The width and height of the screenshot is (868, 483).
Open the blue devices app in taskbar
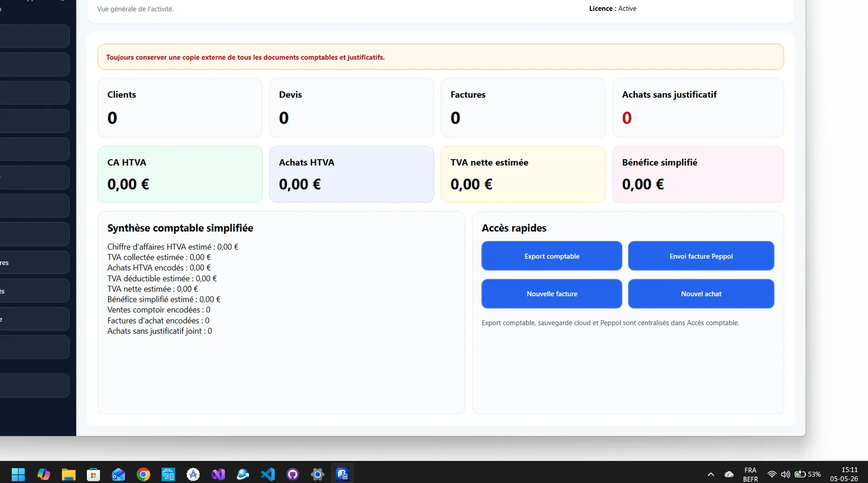point(168,474)
